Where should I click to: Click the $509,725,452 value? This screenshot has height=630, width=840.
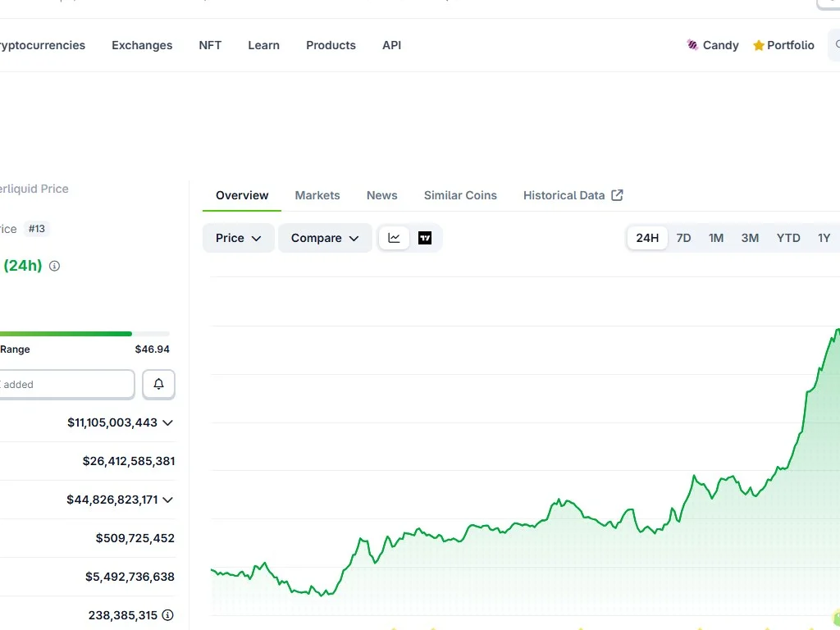tap(135, 538)
